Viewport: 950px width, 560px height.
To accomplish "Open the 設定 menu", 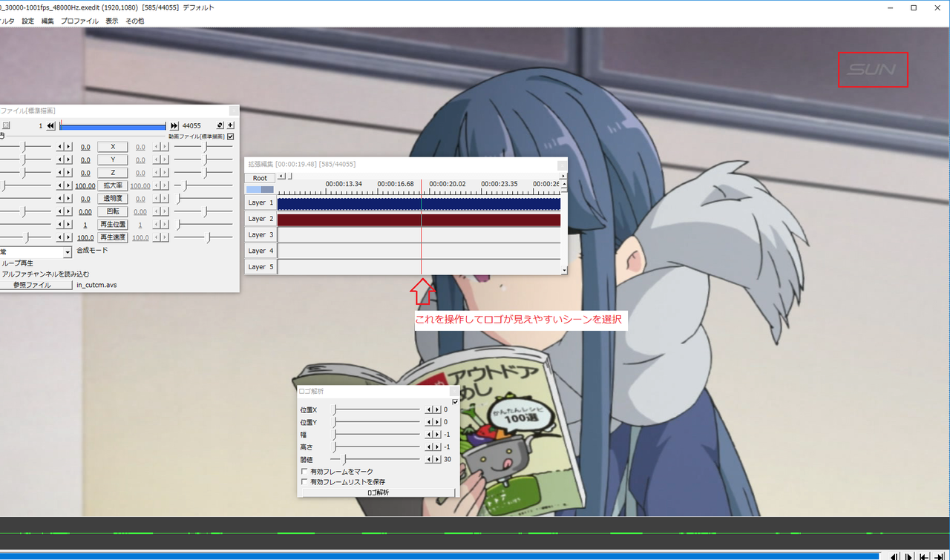I will [x=27, y=21].
